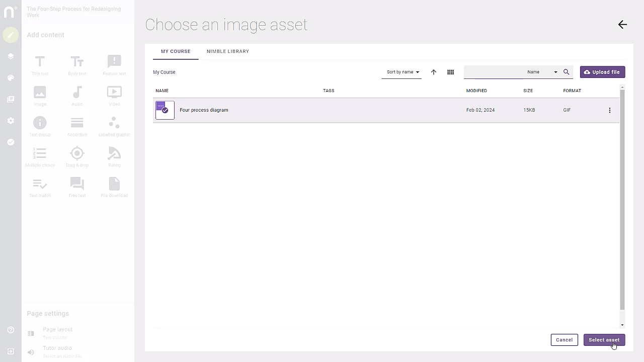This screenshot has height=362, width=644.
Task: Click the vertical scrollbar of asset list
Action: point(622,201)
